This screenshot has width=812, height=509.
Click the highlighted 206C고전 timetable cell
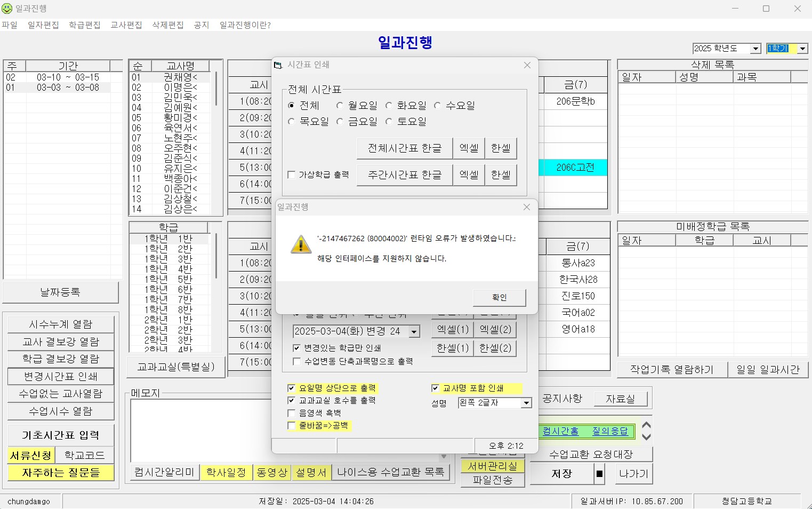point(575,168)
